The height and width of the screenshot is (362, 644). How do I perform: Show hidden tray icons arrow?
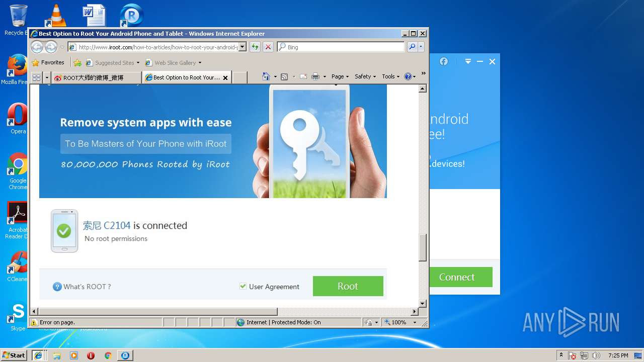point(561,355)
